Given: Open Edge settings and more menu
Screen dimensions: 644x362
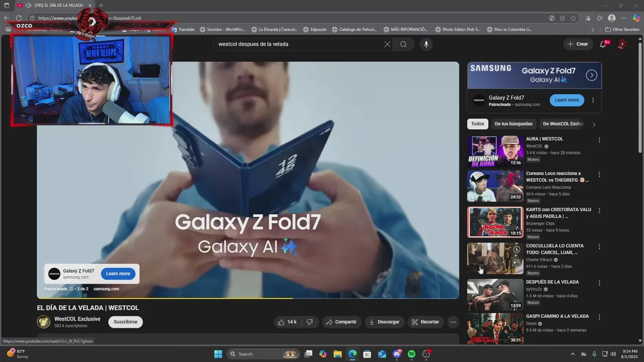Looking at the screenshot, I should point(624,18).
